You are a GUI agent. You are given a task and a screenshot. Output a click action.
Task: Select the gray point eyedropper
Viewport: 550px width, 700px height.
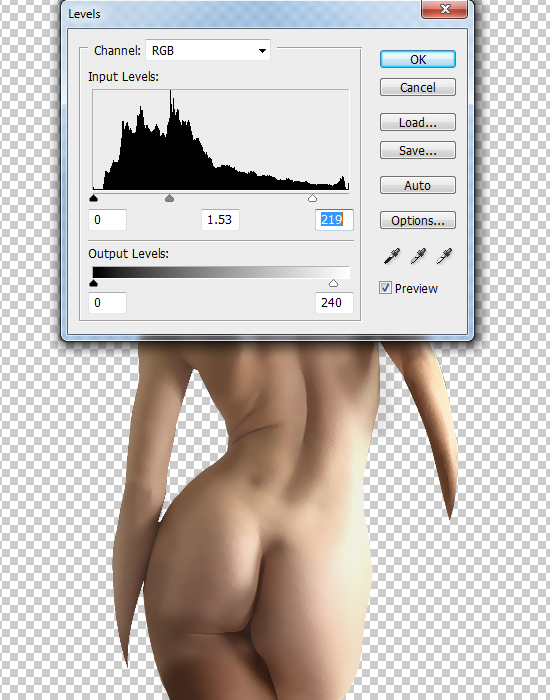click(x=418, y=256)
